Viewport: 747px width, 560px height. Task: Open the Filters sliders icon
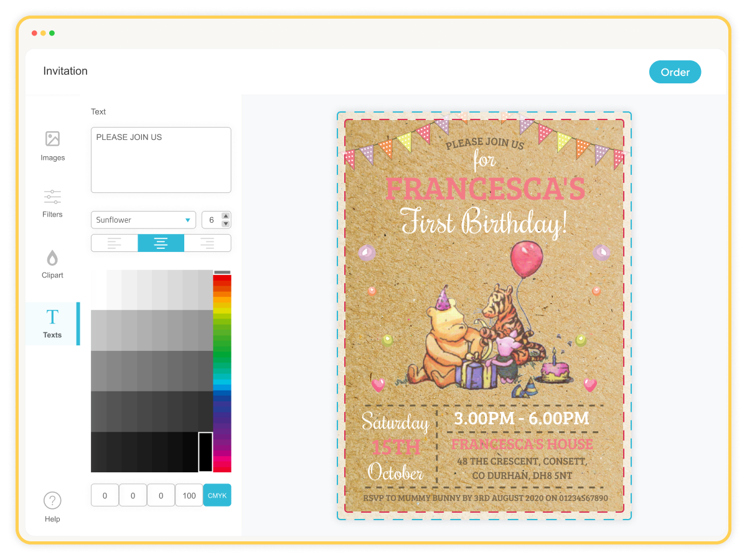pyautogui.click(x=52, y=197)
